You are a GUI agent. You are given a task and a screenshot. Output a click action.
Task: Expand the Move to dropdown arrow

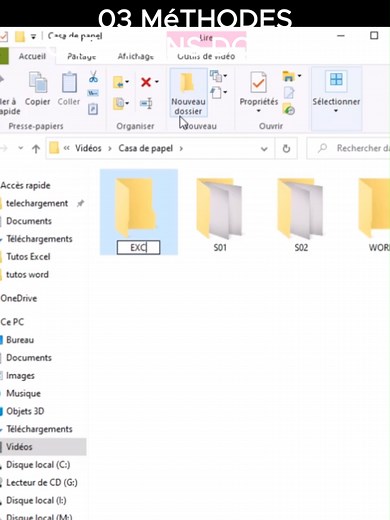click(x=127, y=82)
